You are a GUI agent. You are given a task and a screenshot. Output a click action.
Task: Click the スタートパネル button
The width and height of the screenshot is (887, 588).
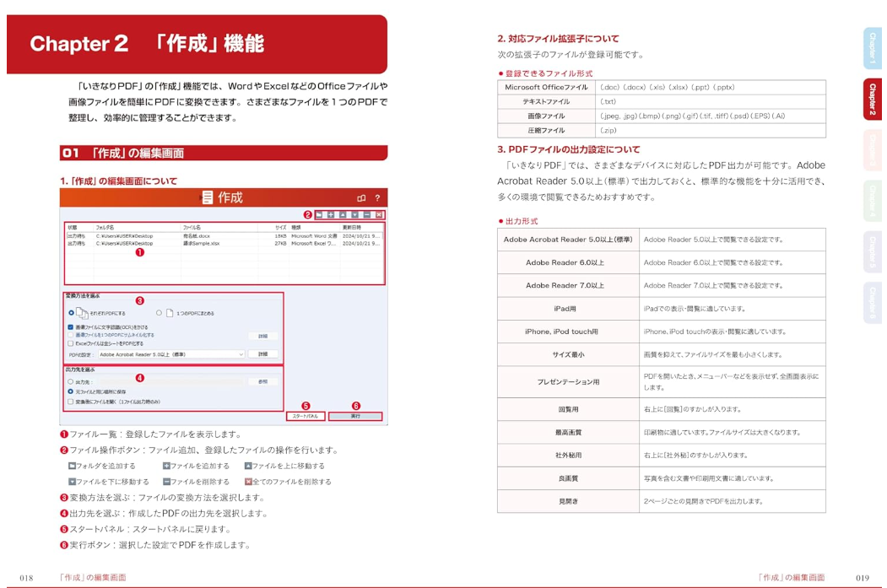(x=306, y=416)
